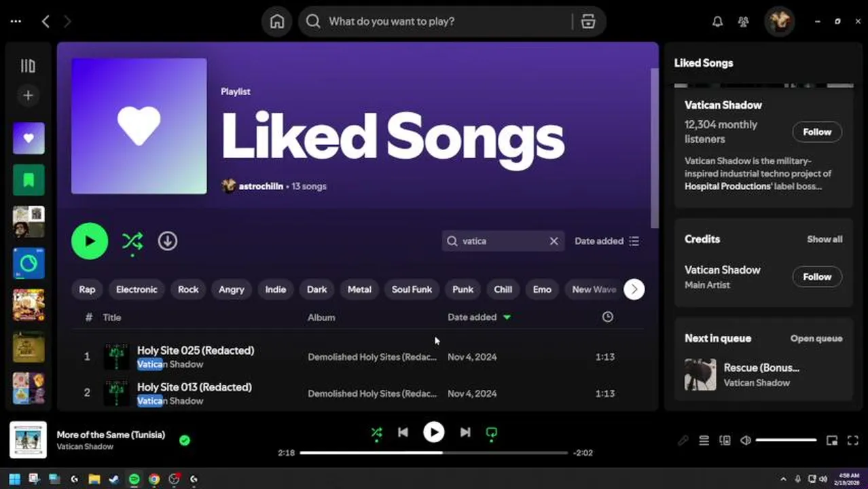This screenshot has width=868, height=489.
Task: Open queue from Next in queue
Action: pos(816,338)
